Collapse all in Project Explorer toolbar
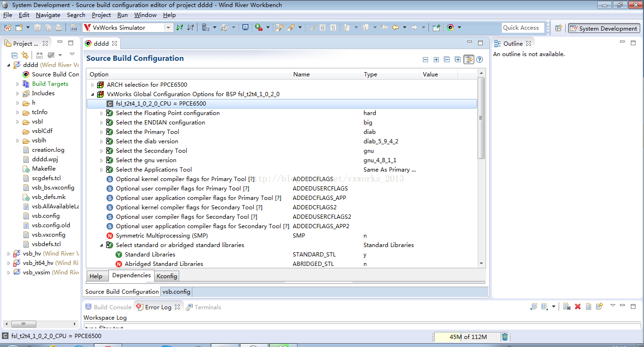The height and width of the screenshot is (347, 644). point(14,55)
